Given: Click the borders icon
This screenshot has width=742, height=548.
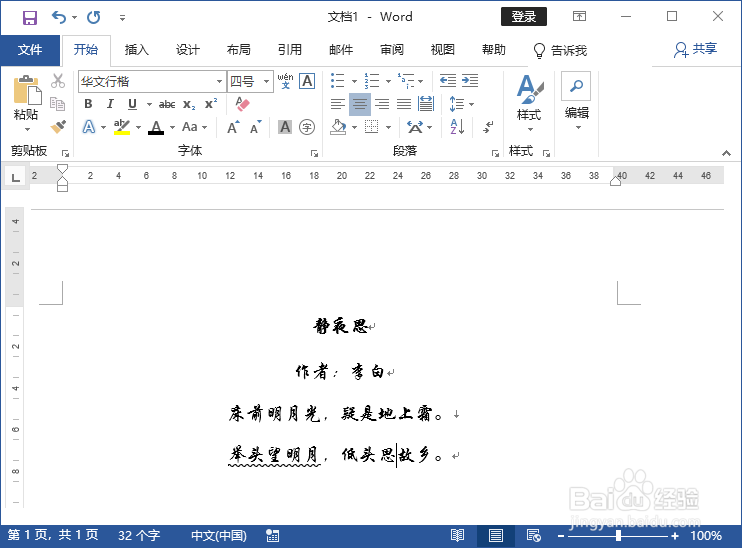Looking at the screenshot, I should point(371,127).
